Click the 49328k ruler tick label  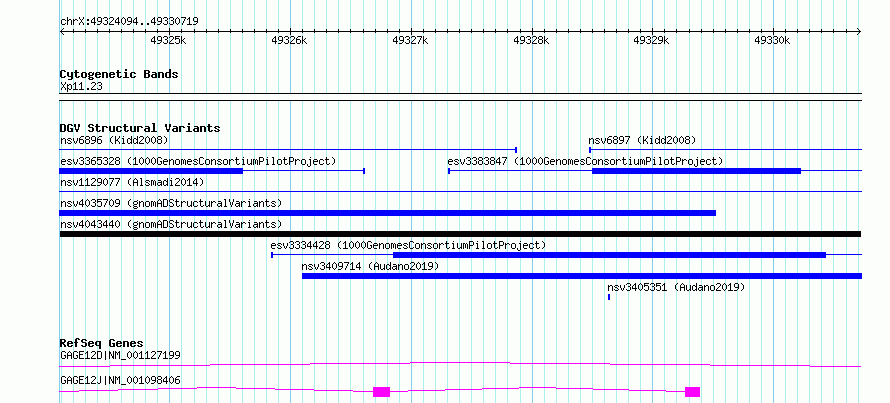click(531, 40)
